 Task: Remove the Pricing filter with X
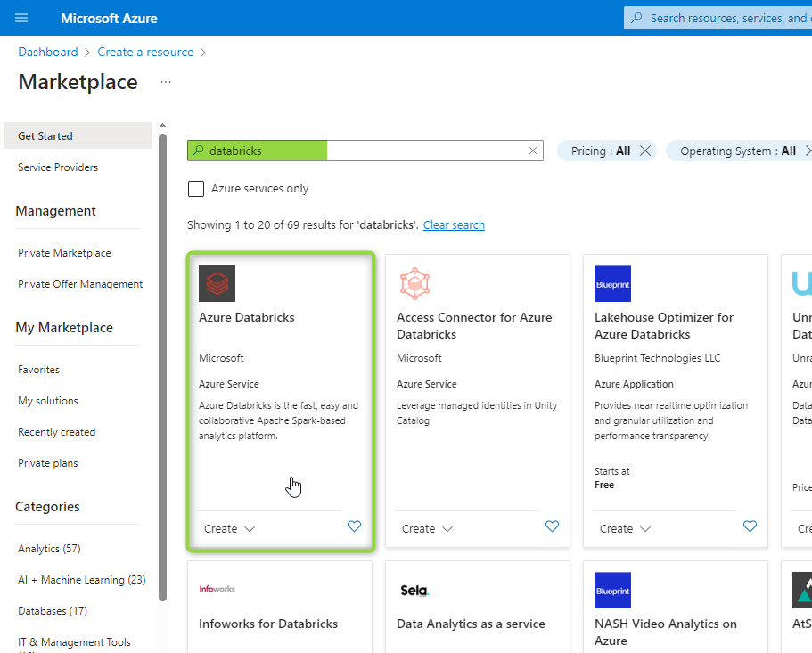tap(645, 151)
